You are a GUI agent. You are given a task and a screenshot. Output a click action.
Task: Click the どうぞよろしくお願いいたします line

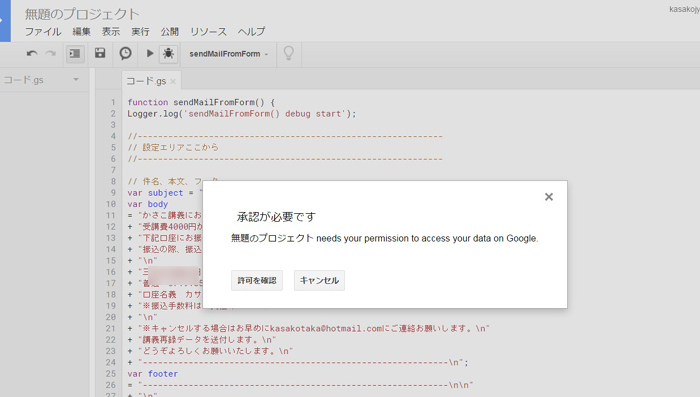pyautogui.click(x=210, y=351)
